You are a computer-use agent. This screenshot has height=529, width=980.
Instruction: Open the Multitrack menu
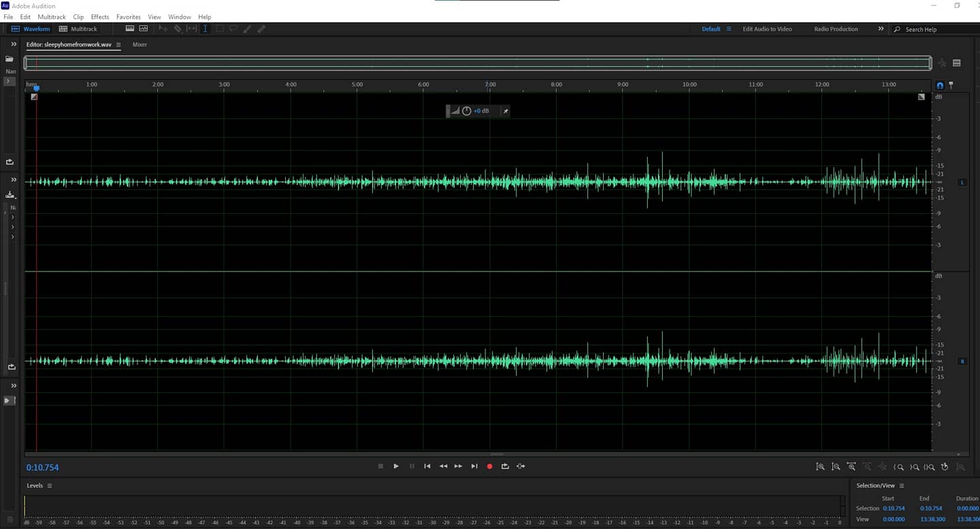(52, 17)
